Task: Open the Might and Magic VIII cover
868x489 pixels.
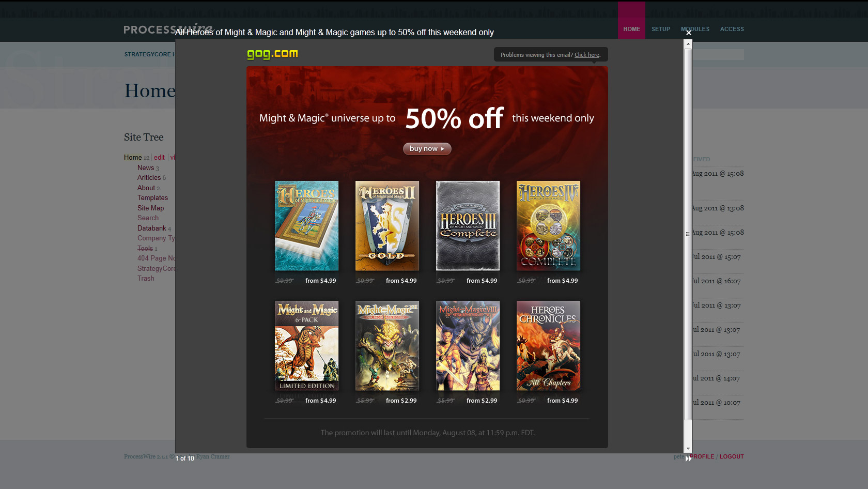Action: pos(468,346)
